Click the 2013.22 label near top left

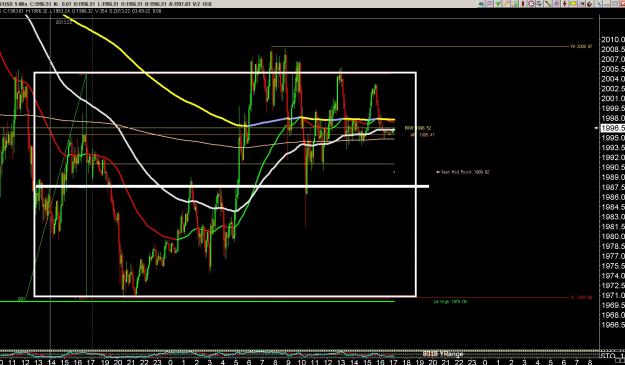point(64,22)
